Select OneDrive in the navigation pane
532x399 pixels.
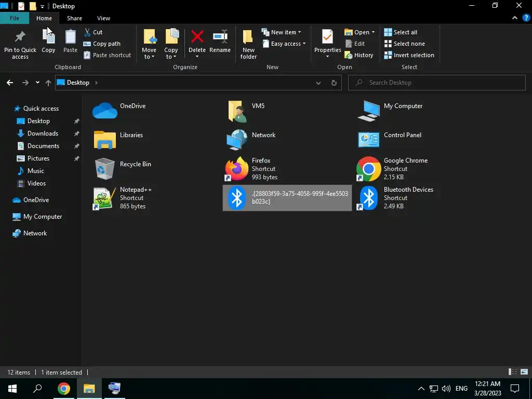click(36, 200)
